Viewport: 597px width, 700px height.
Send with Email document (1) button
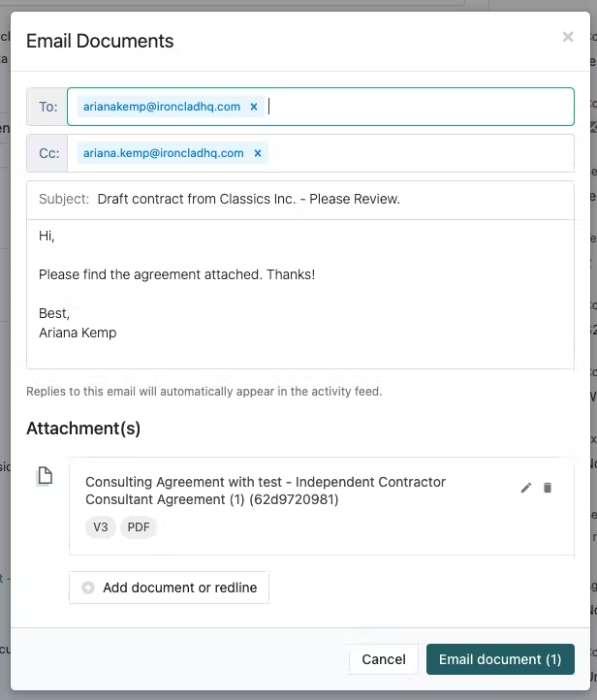click(499, 659)
